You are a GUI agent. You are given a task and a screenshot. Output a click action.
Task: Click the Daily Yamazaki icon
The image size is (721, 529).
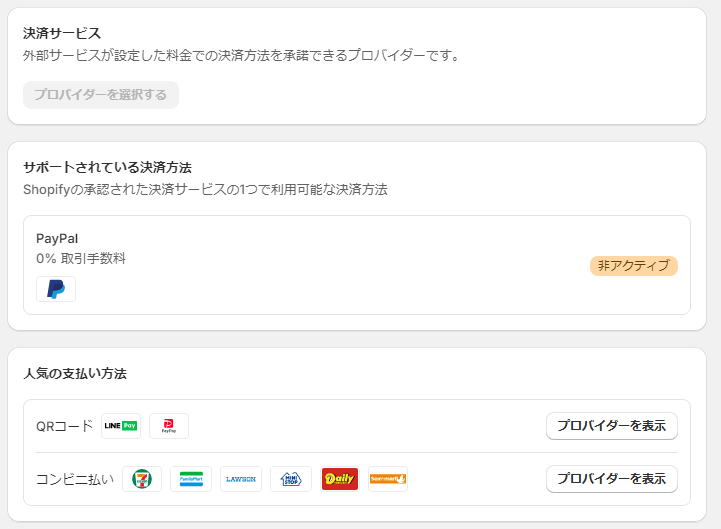[x=340, y=479]
